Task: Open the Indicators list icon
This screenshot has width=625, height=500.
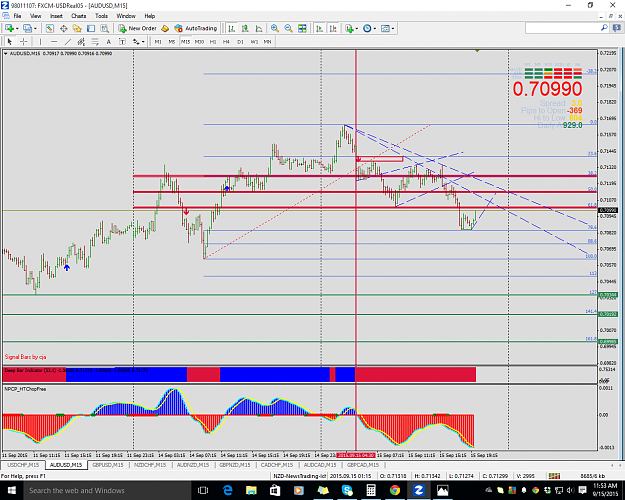Action: tap(349, 28)
